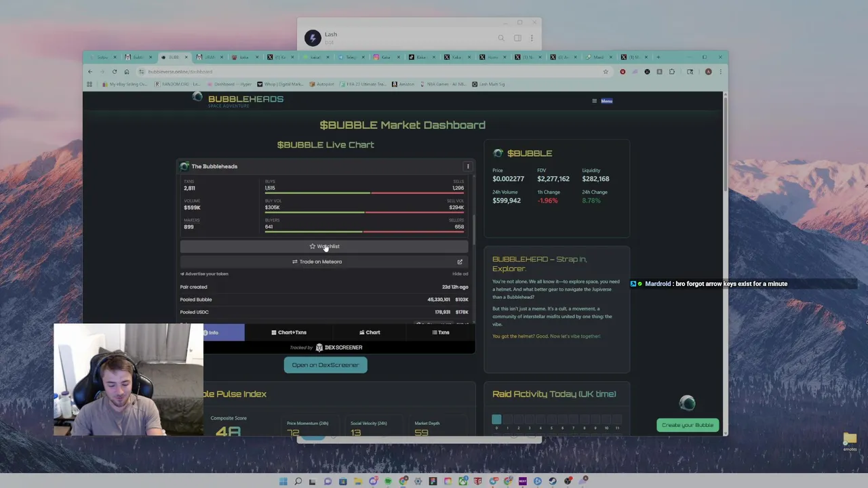The width and height of the screenshot is (868, 488).
Task: Click the 1h Change value -1.96%
Action: pos(547,201)
